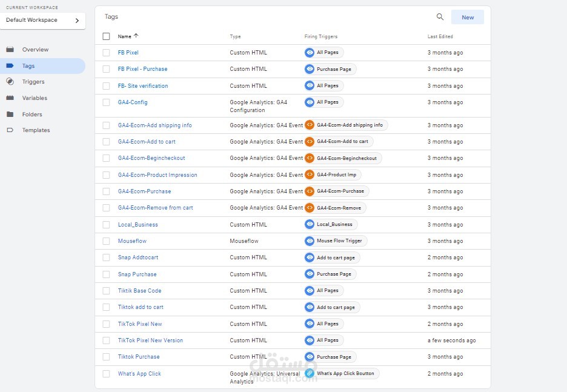Click orange code icon for GA4-Ecom-Add shipping info trigger
This screenshot has height=392, width=567.
coord(310,125)
